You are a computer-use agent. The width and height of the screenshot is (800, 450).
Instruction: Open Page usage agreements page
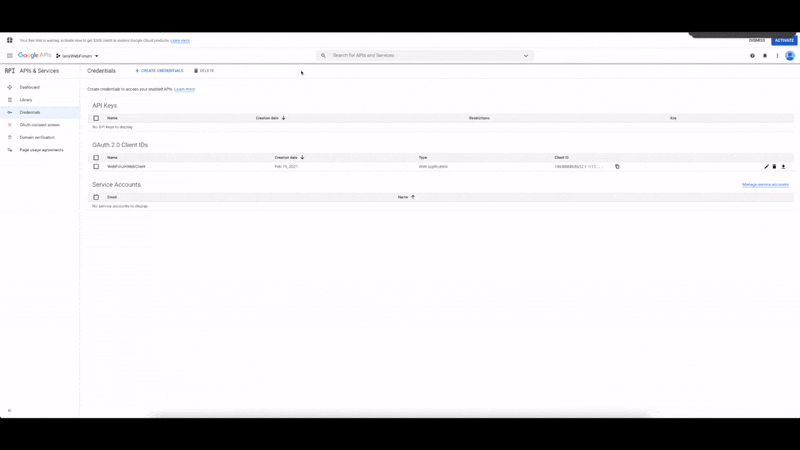coord(42,150)
